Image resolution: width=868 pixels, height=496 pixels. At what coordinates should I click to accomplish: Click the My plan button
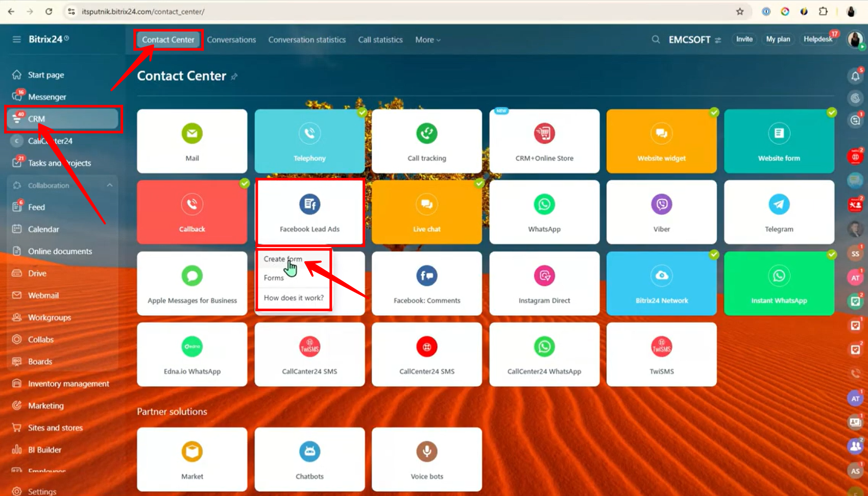pyautogui.click(x=778, y=39)
